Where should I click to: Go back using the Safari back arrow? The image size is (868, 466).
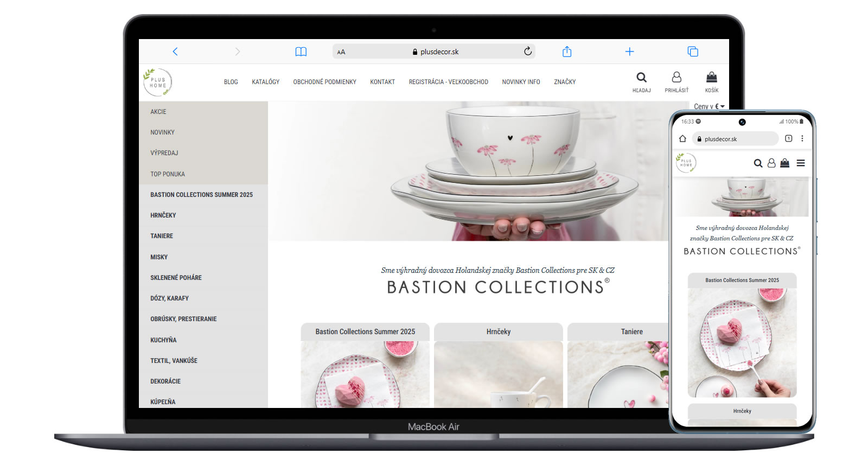[x=175, y=52]
